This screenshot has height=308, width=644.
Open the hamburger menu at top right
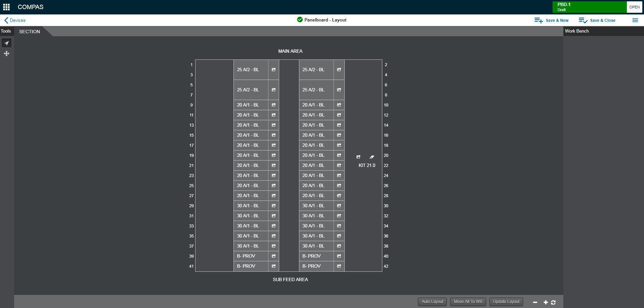pos(635,20)
